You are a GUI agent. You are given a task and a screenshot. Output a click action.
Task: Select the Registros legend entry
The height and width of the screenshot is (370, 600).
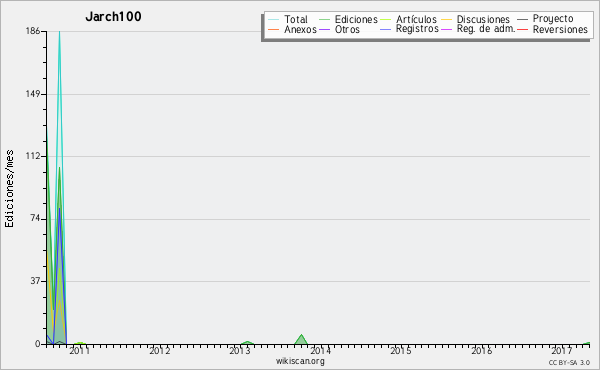(417, 29)
